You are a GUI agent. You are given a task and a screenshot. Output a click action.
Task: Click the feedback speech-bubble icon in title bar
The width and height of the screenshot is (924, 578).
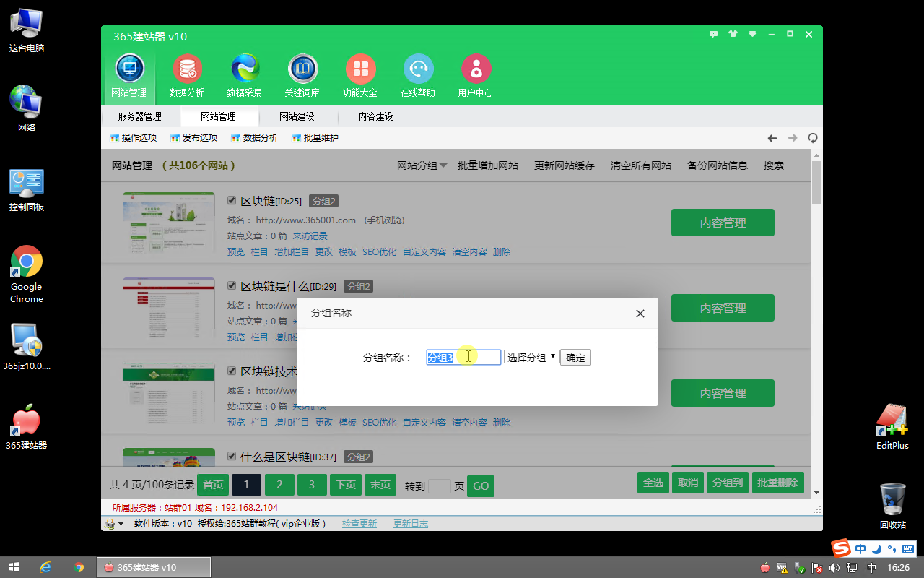click(x=714, y=34)
